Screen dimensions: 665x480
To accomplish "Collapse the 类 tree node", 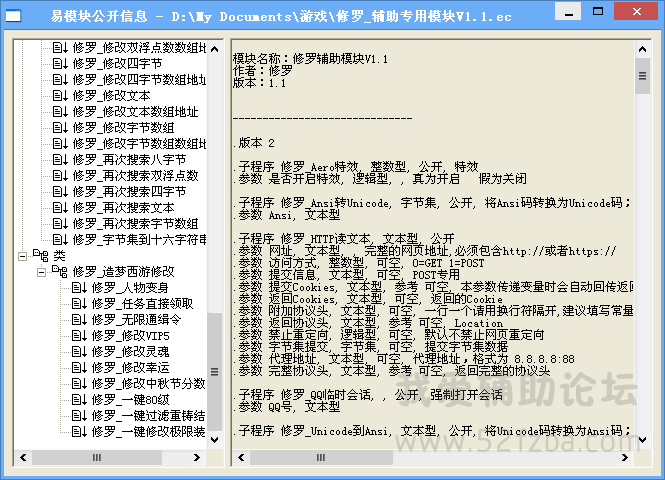I will coord(22,256).
